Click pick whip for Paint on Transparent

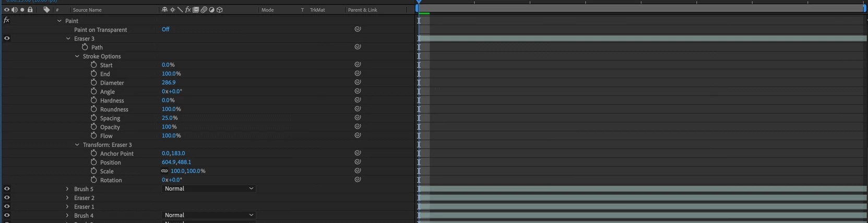[x=358, y=29]
